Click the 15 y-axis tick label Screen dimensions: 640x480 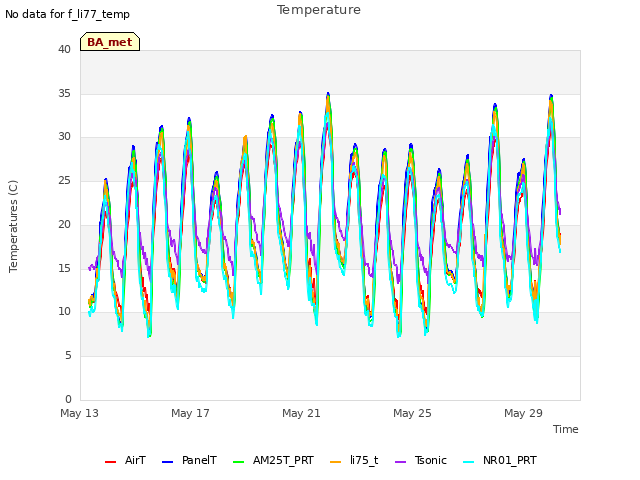[x=64, y=268]
